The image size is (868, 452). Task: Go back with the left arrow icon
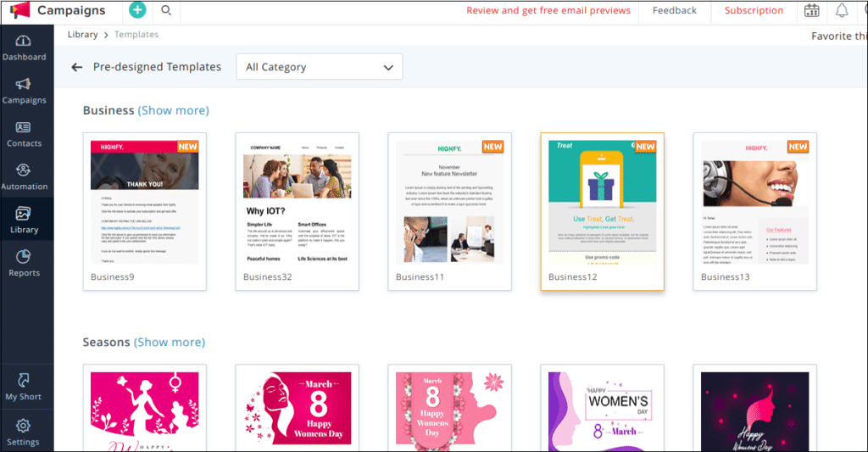click(77, 67)
